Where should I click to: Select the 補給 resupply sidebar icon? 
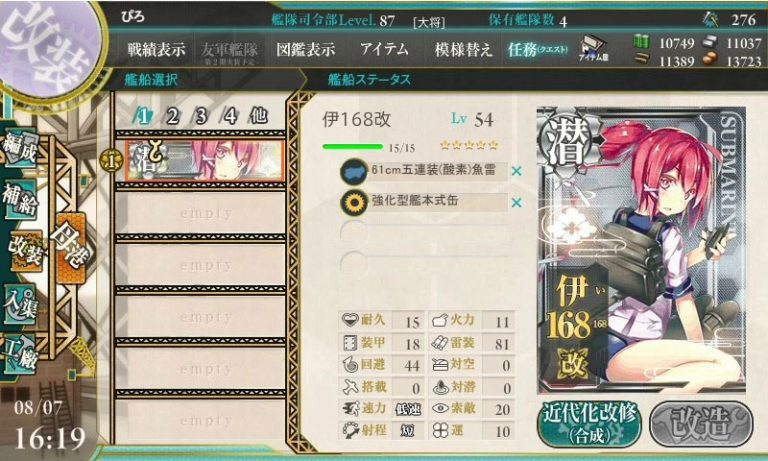[21, 200]
